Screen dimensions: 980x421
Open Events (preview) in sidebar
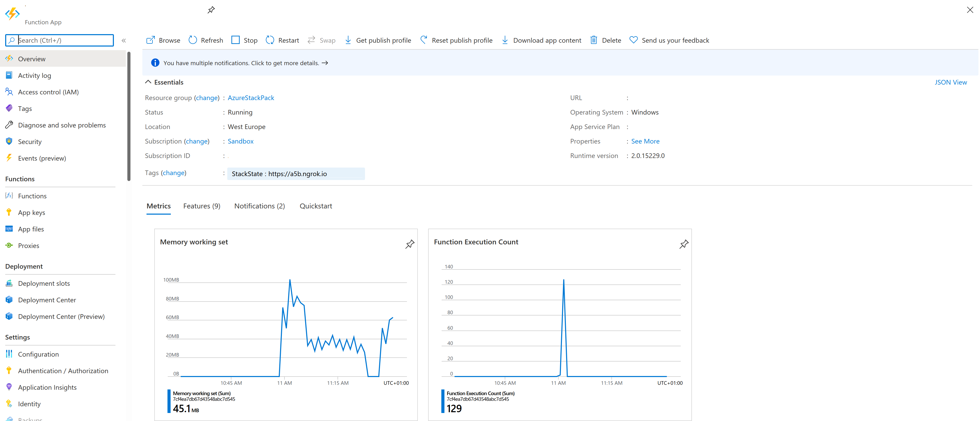pos(63,158)
